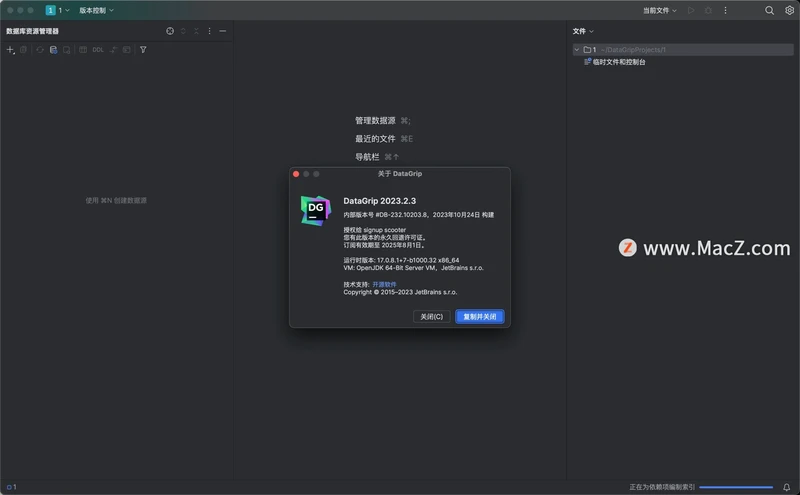Click the run play icon in the title bar
The image size is (800, 495).
click(691, 10)
